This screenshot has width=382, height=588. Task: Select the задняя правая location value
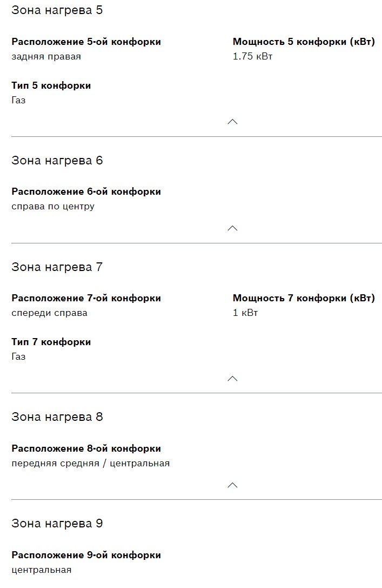pos(46,56)
